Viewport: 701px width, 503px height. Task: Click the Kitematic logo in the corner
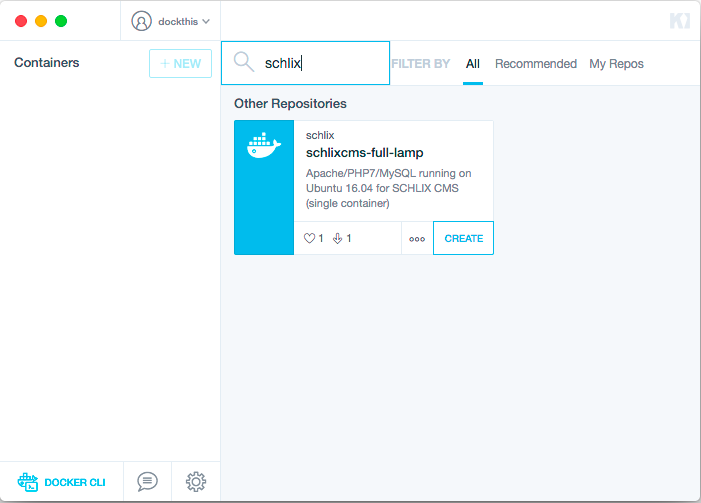[680, 21]
